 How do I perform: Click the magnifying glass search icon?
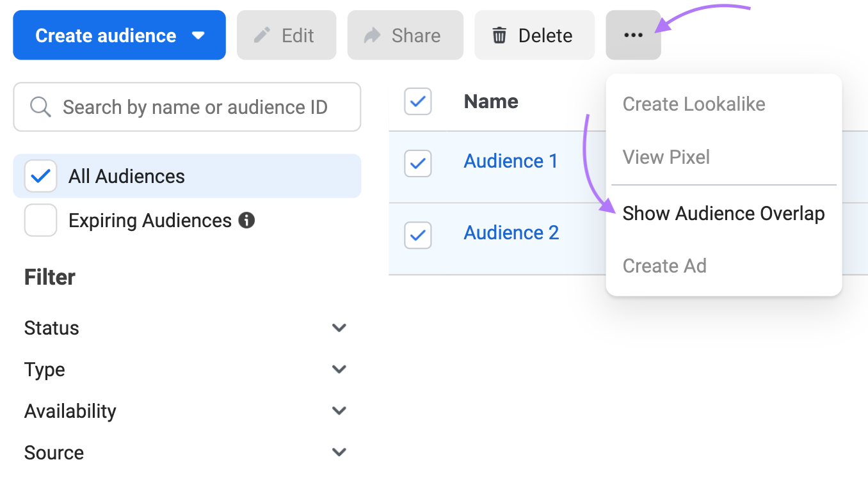coord(40,107)
